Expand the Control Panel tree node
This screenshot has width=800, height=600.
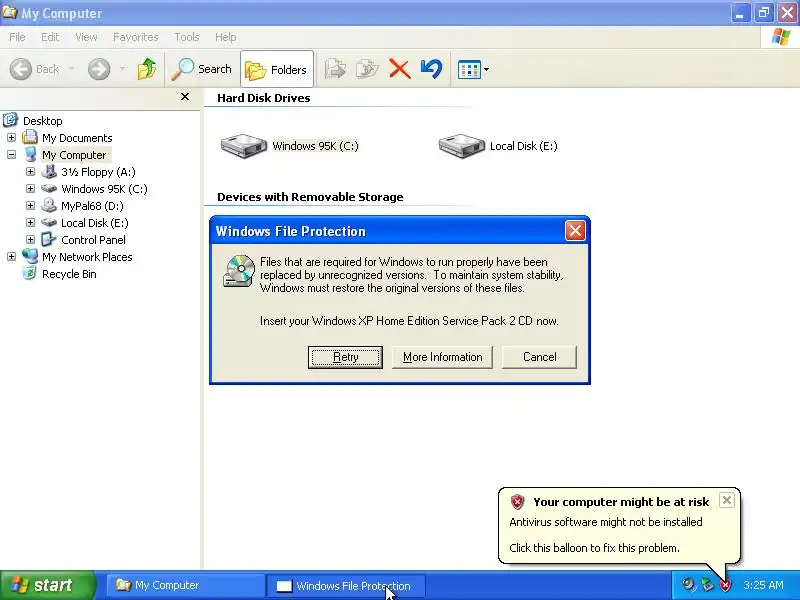pos(30,240)
